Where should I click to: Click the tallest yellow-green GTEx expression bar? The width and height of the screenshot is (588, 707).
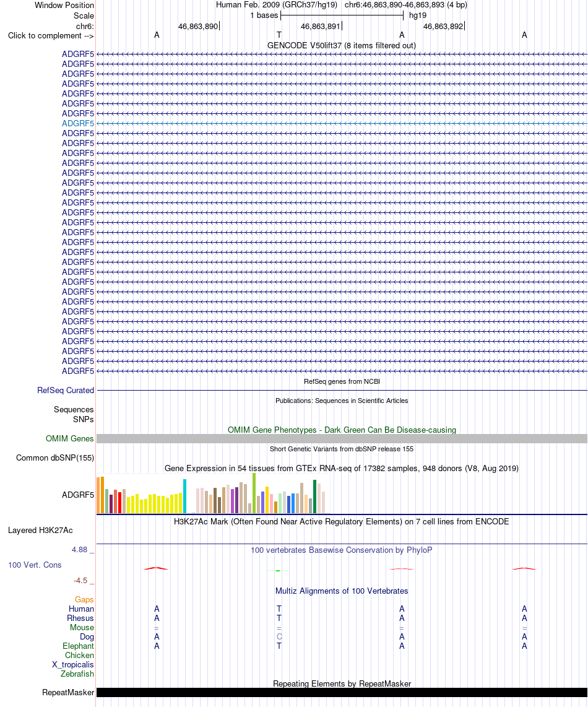[254, 493]
